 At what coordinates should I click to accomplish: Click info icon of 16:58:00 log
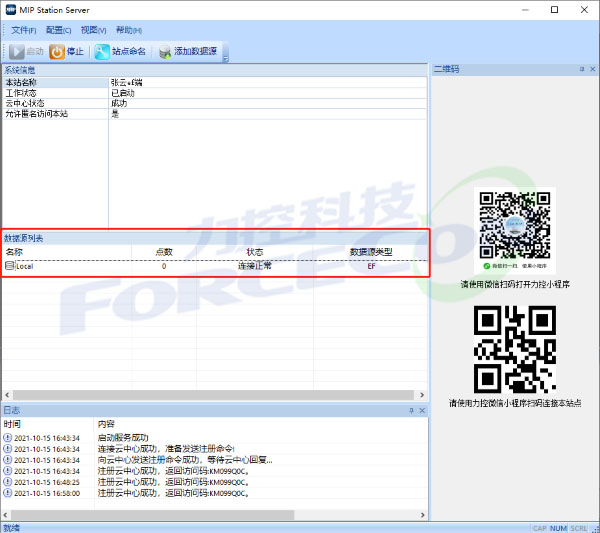(x=7, y=493)
